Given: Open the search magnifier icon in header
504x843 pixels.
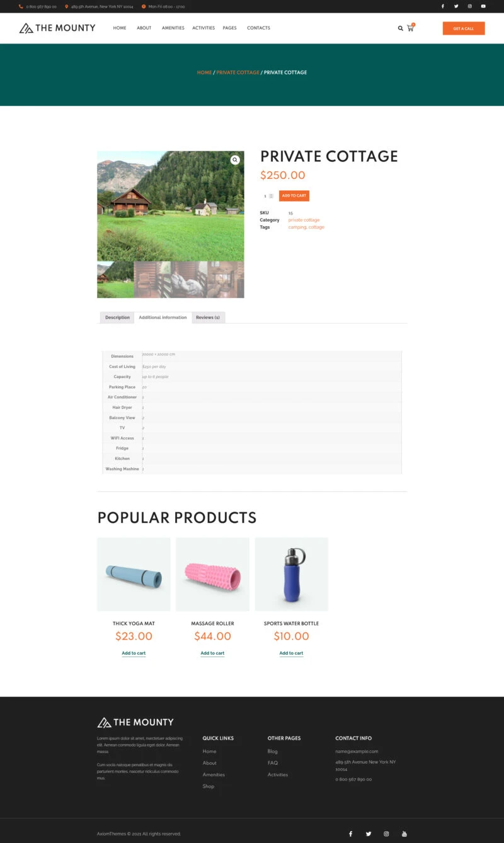Looking at the screenshot, I should coord(400,28).
